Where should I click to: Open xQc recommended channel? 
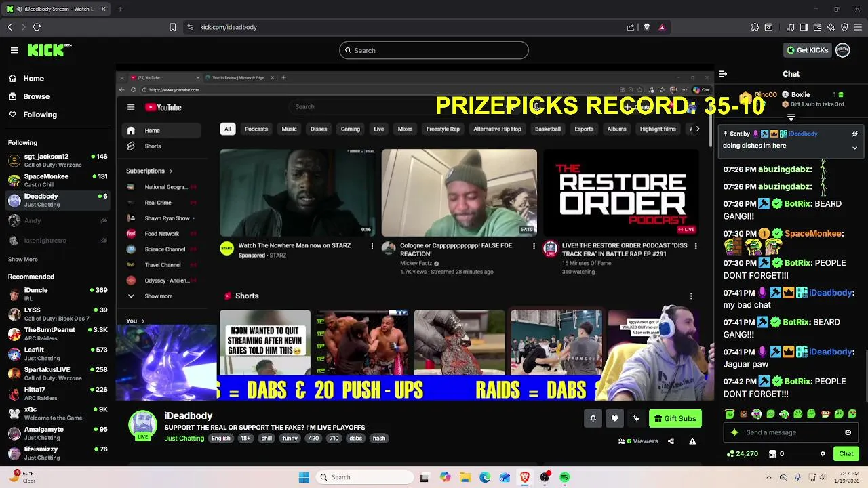tap(58, 413)
